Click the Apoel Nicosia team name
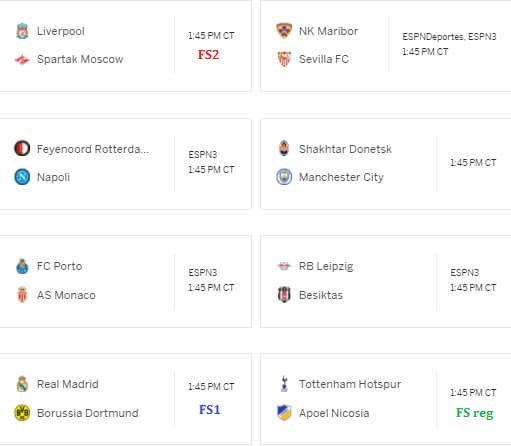 point(334,413)
